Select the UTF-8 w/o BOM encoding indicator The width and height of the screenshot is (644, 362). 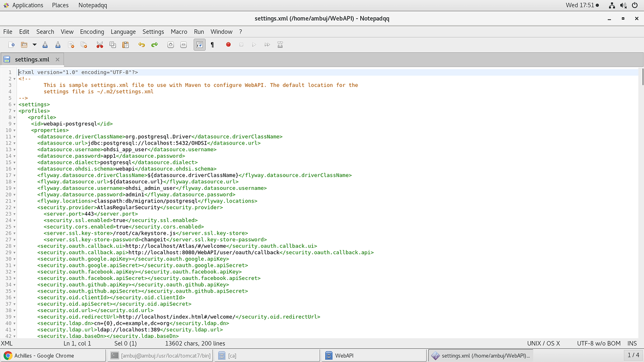[598, 343]
